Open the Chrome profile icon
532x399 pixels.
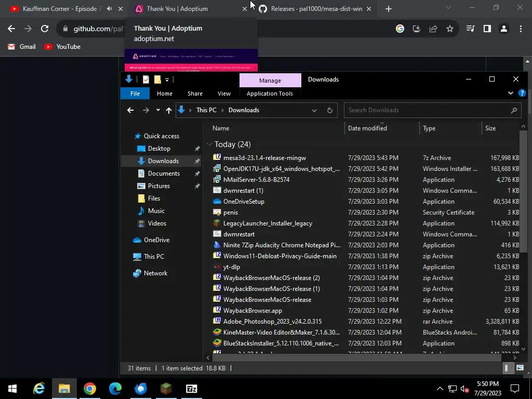[x=504, y=29]
